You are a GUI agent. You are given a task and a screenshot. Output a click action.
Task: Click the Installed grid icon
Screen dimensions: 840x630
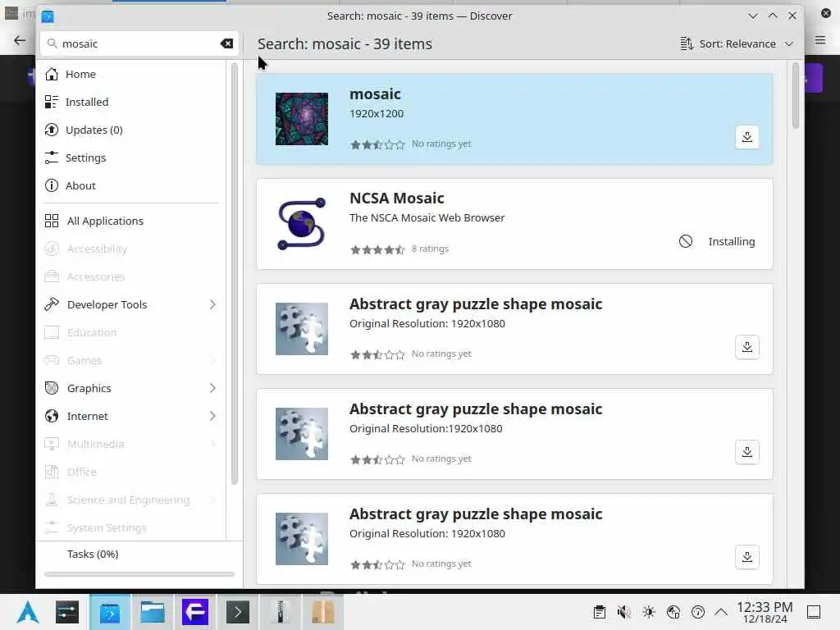(52, 102)
